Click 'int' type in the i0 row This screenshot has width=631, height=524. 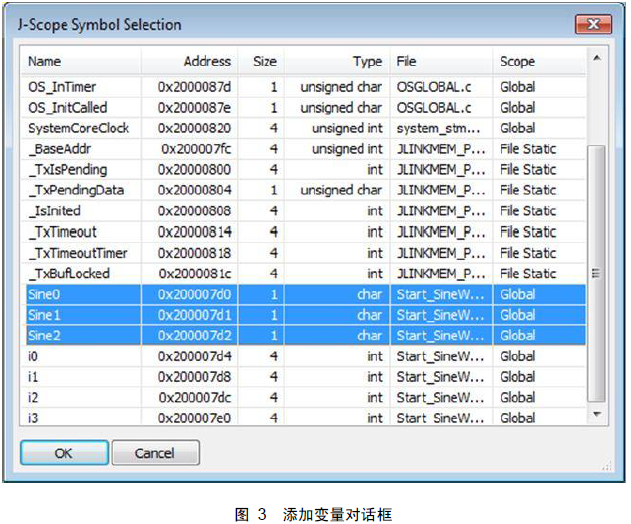pyautogui.click(x=375, y=356)
